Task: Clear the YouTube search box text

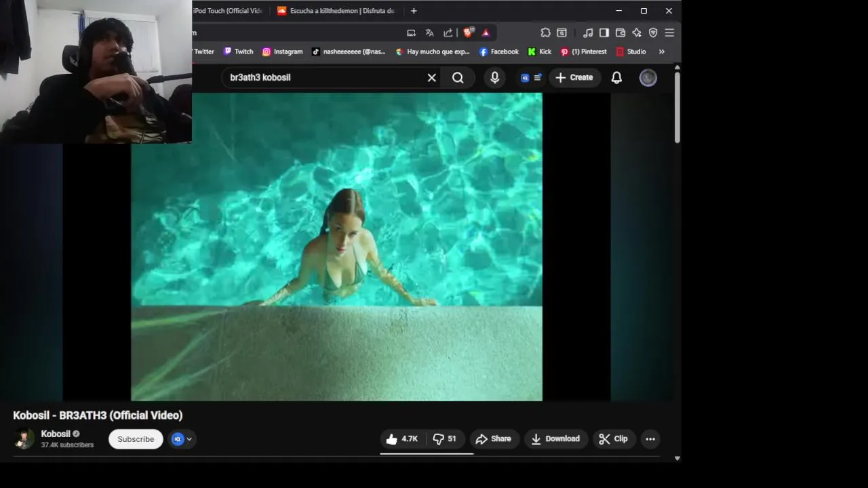Action: coord(431,78)
